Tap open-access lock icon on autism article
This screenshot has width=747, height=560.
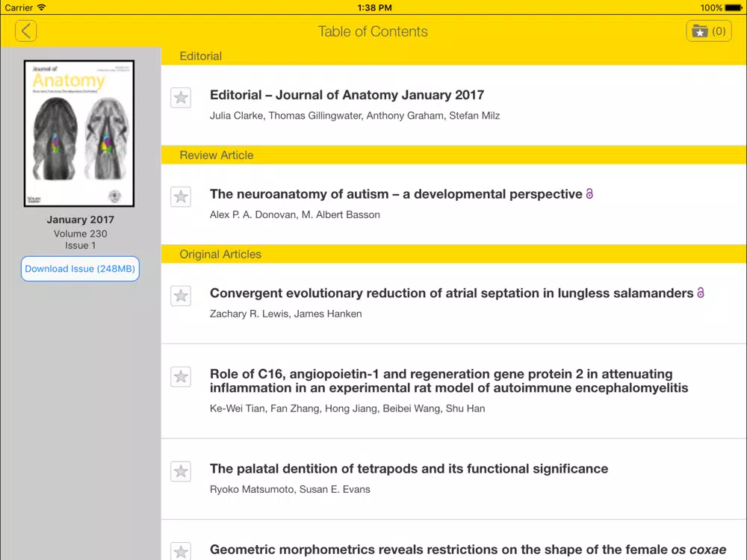tap(589, 194)
